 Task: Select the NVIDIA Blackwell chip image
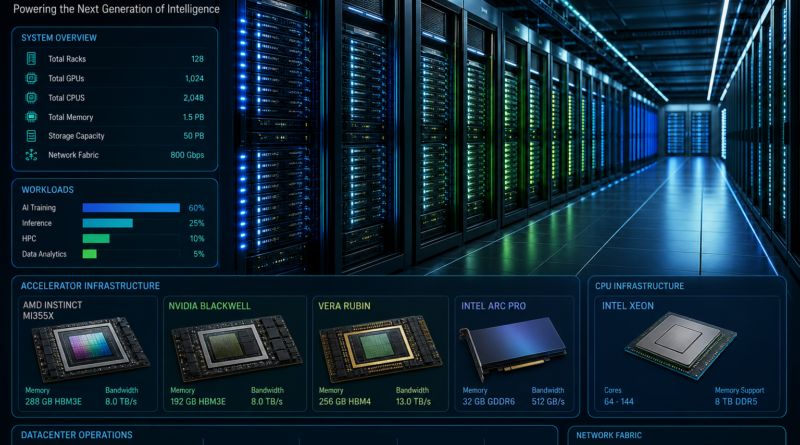[237, 348]
